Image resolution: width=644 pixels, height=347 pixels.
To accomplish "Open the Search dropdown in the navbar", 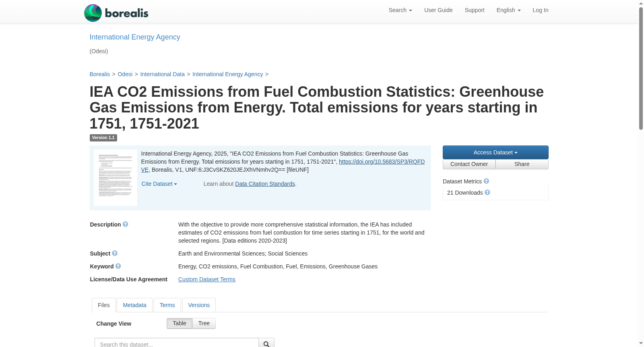I will pos(400,10).
